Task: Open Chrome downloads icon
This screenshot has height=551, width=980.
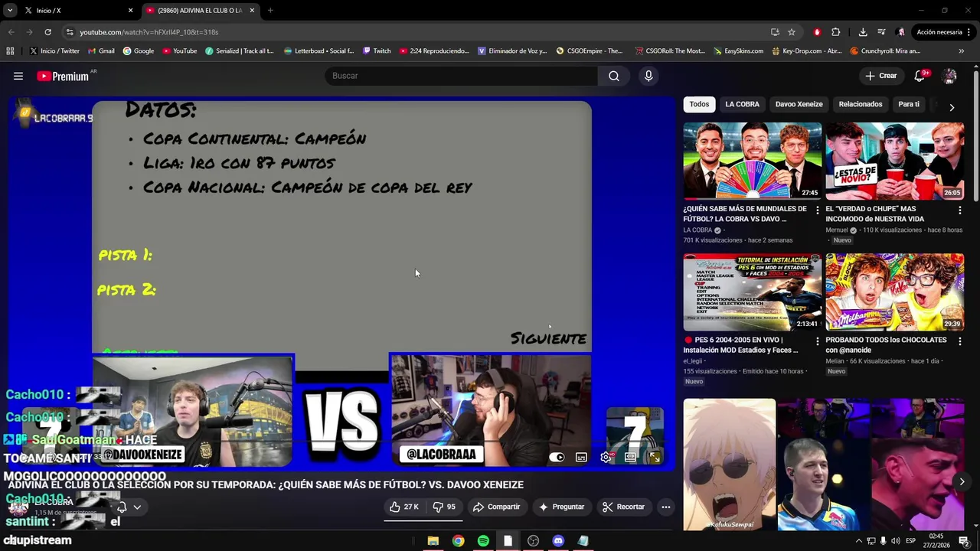Action: click(x=863, y=32)
